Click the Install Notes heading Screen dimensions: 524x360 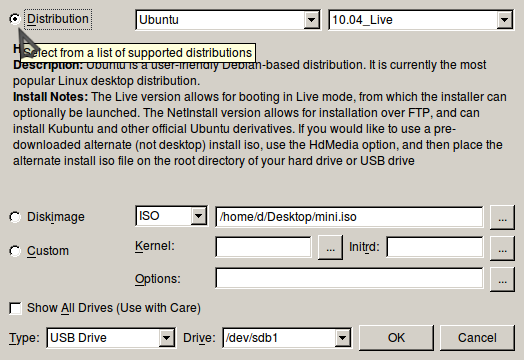pos(50,97)
